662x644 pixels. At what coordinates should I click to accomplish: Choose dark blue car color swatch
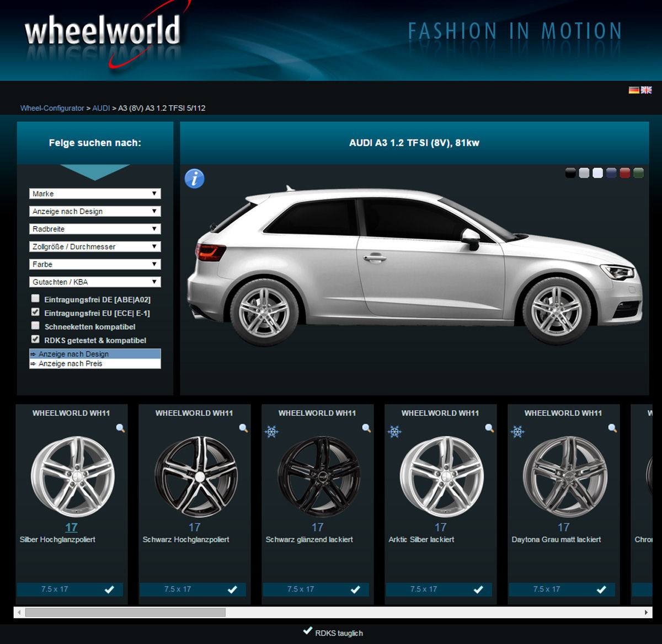click(x=611, y=173)
